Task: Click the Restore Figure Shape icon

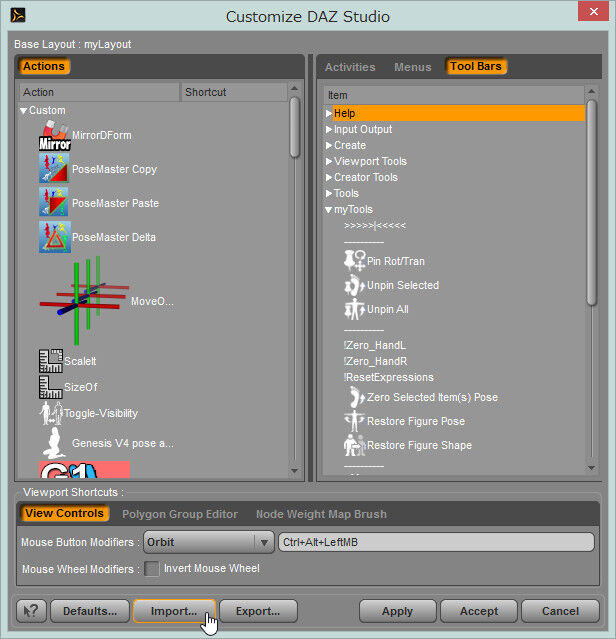Action: click(x=354, y=445)
